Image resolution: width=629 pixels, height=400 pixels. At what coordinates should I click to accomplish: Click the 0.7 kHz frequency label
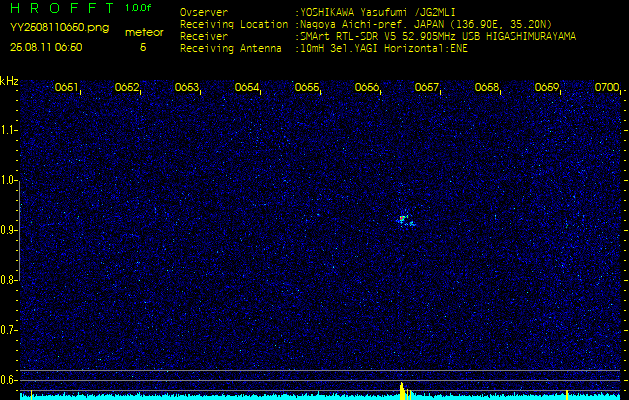tap(7, 330)
